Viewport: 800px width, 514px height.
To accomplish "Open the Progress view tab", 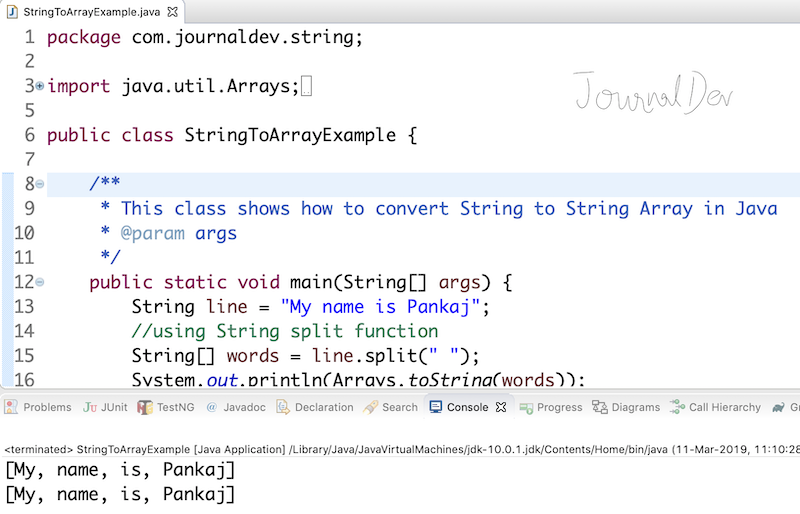I will pos(551,407).
